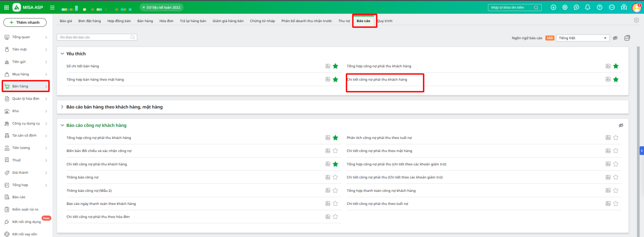Open Phân tích công nợ phải thu theo tuổi nợ

[379, 138]
